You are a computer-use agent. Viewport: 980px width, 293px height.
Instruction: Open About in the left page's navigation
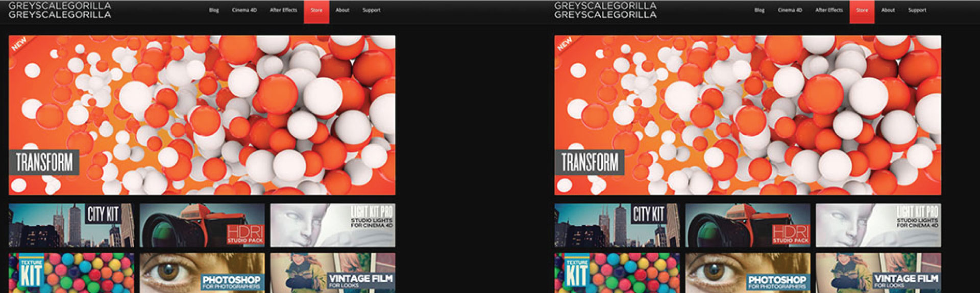point(342,10)
